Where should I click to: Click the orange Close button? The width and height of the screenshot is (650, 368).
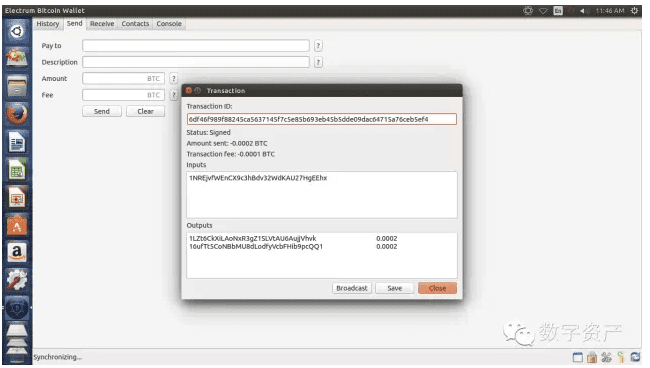tap(437, 288)
